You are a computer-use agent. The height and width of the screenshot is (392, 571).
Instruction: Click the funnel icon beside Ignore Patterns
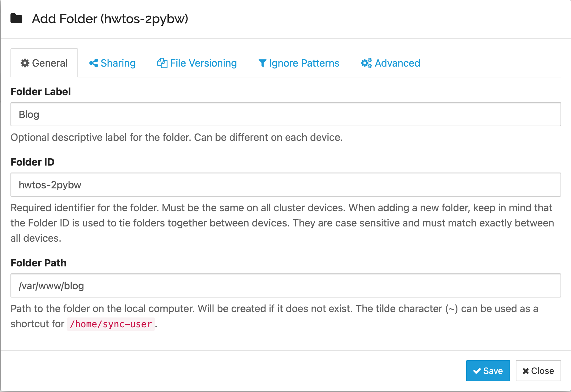(262, 63)
